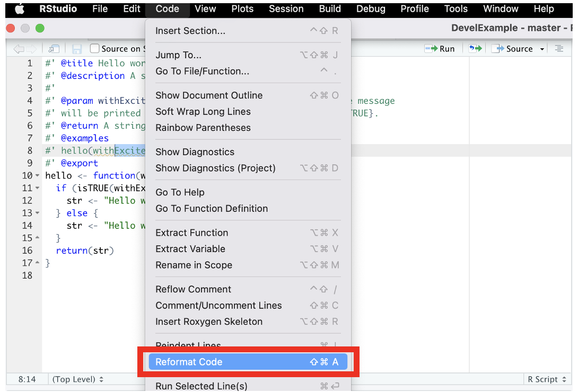Open the Help menu
Viewport: 578px width, 392px height.
(544, 9)
